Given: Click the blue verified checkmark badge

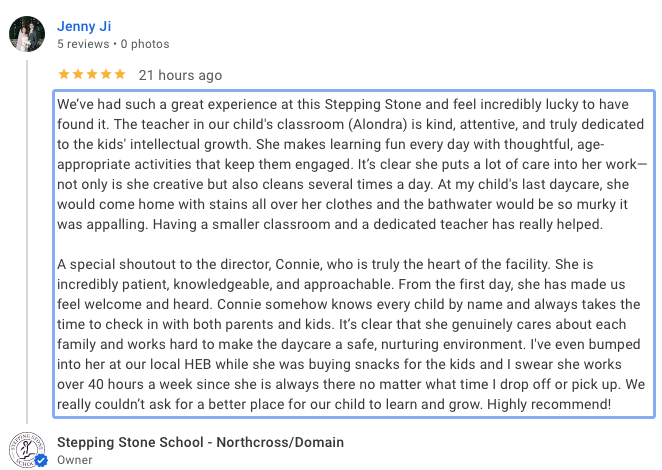Looking at the screenshot, I should click(x=41, y=460).
